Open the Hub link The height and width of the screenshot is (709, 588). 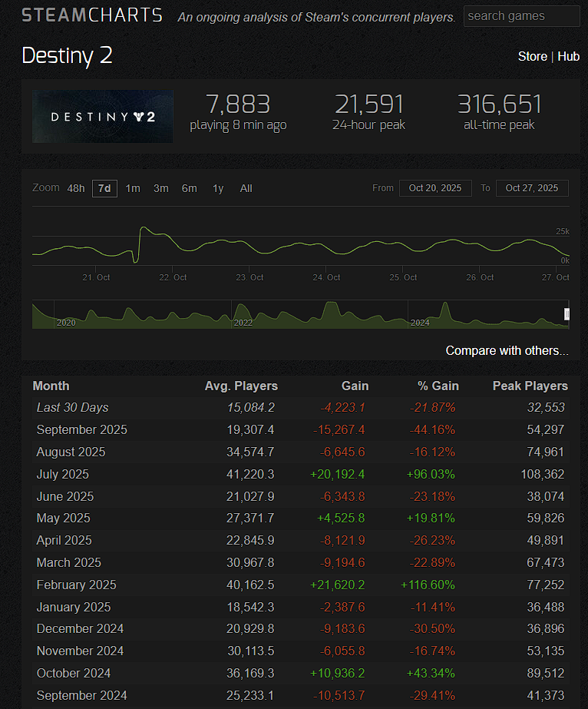tap(568, 57)
